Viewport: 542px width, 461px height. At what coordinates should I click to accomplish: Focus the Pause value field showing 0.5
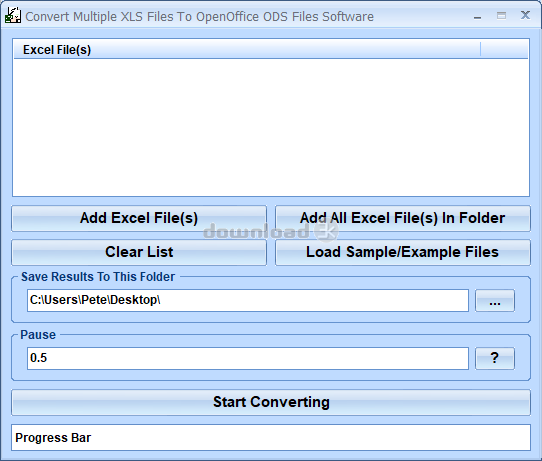click(248, 358)
